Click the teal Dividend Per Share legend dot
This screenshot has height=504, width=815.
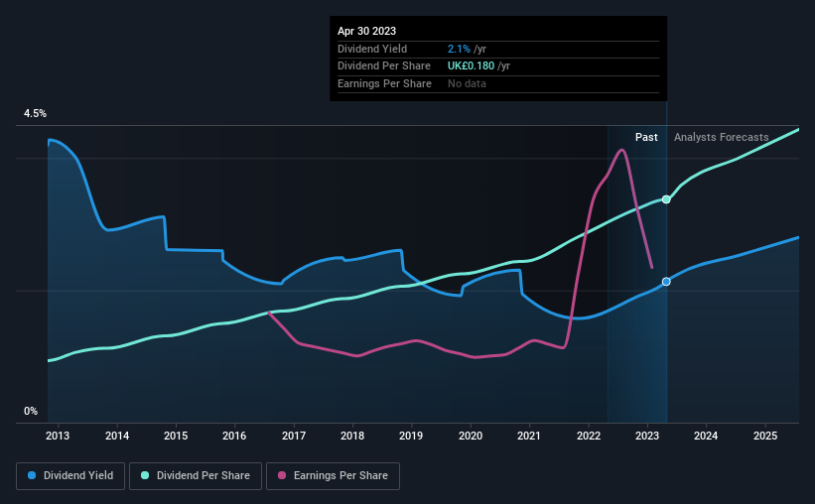(x=145, y=475)
